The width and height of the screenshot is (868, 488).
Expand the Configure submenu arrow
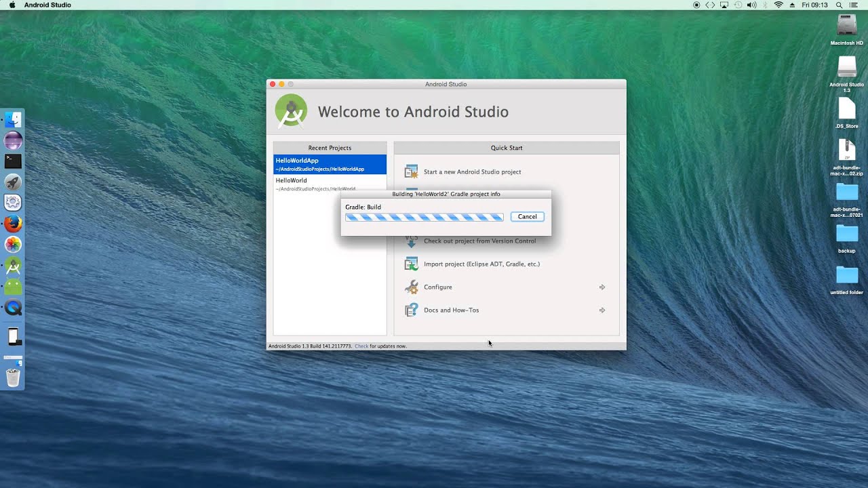[602, 287]
